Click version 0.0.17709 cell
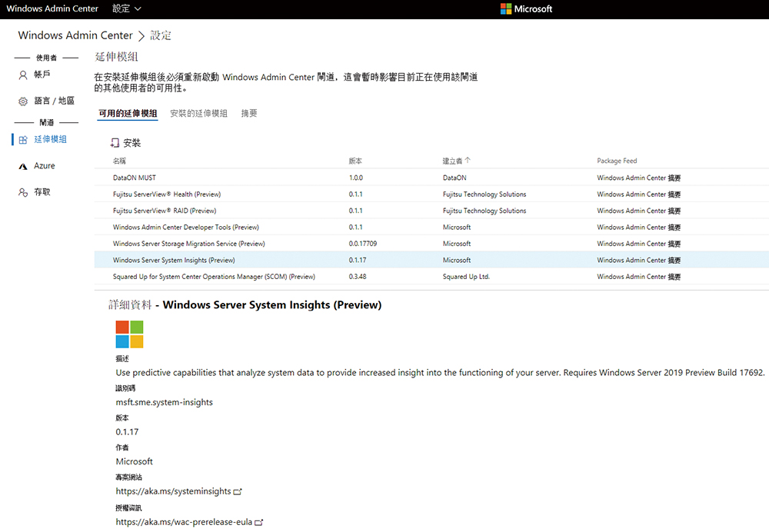Viewport: 769px width, 532px height. point(363,244)
